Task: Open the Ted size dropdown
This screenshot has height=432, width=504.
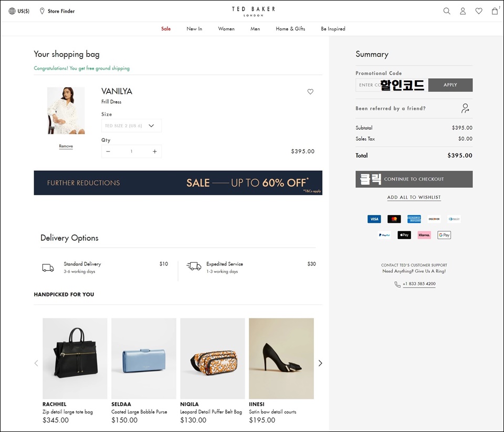Action: [x=131, y=126]
